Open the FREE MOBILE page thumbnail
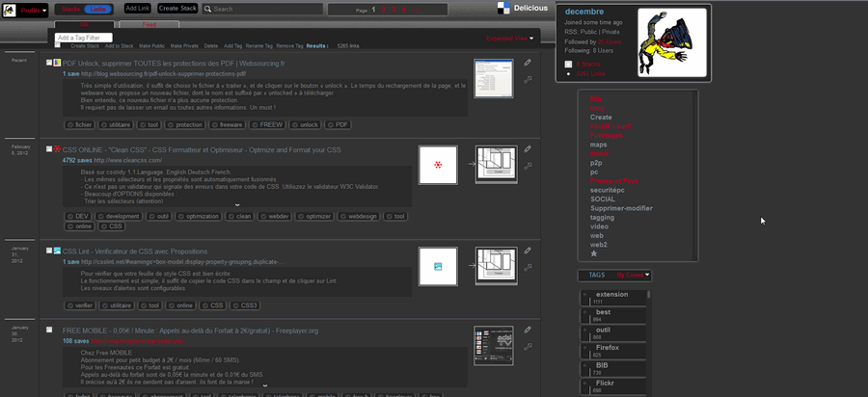 (x=494, y=346)
